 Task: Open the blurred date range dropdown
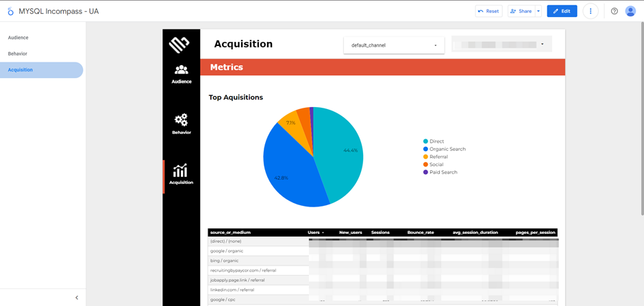501,45
